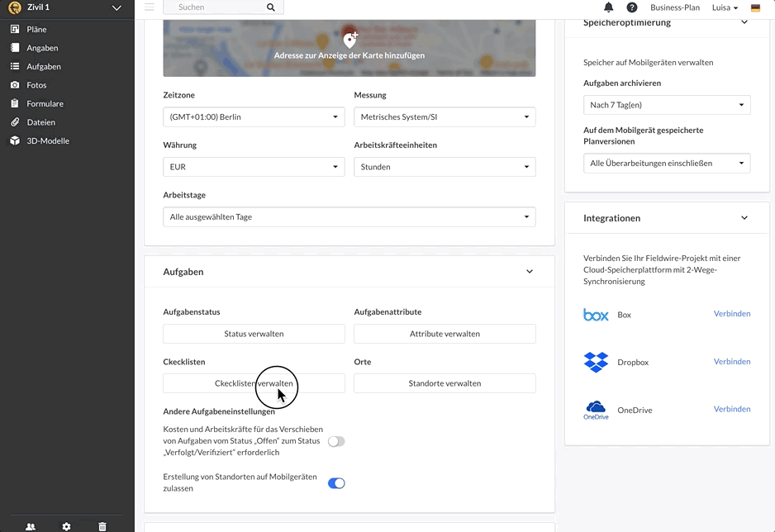Click the add-address map pin icon
The height and width of the screenshot is (532, 775).
coord(350,40)
